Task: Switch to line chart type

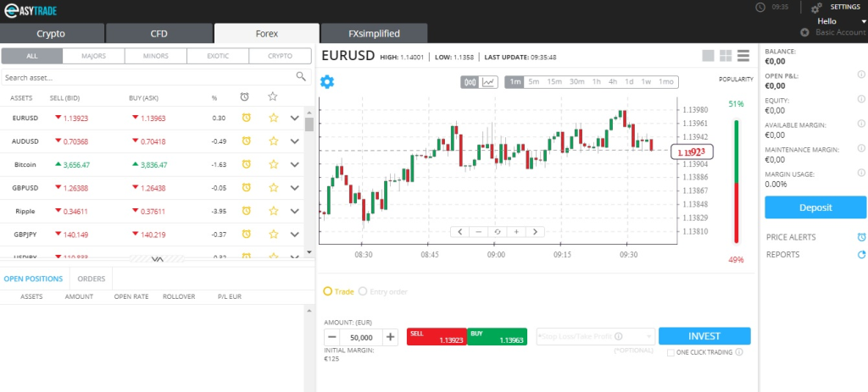Action: pyautogui.click(x=488, y=82)
